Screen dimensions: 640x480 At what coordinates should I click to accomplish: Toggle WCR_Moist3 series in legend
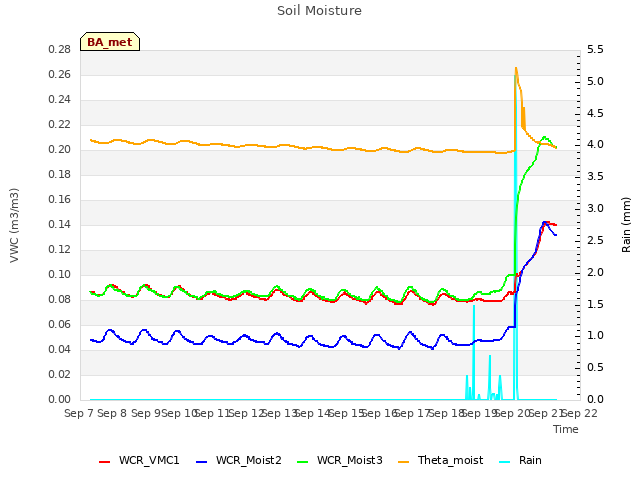tap(340, 460)
